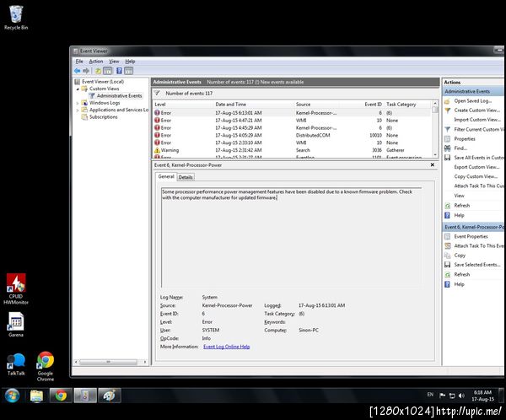Open Windows Explorer from the taskbar
The image size is (506, 420).
coord(36,396)
